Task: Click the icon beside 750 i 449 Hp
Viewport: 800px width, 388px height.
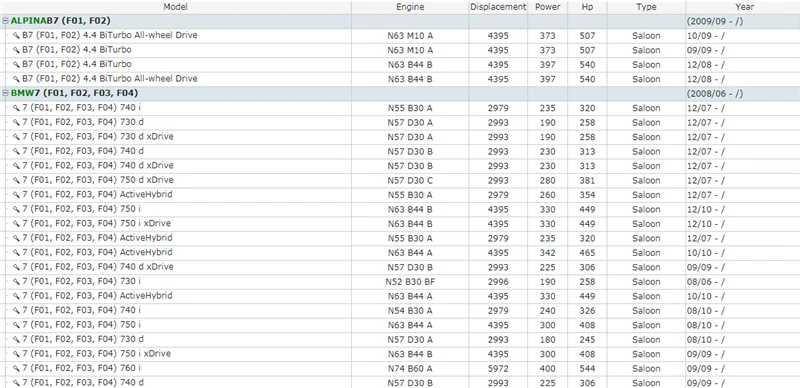Action: point(16,210)
